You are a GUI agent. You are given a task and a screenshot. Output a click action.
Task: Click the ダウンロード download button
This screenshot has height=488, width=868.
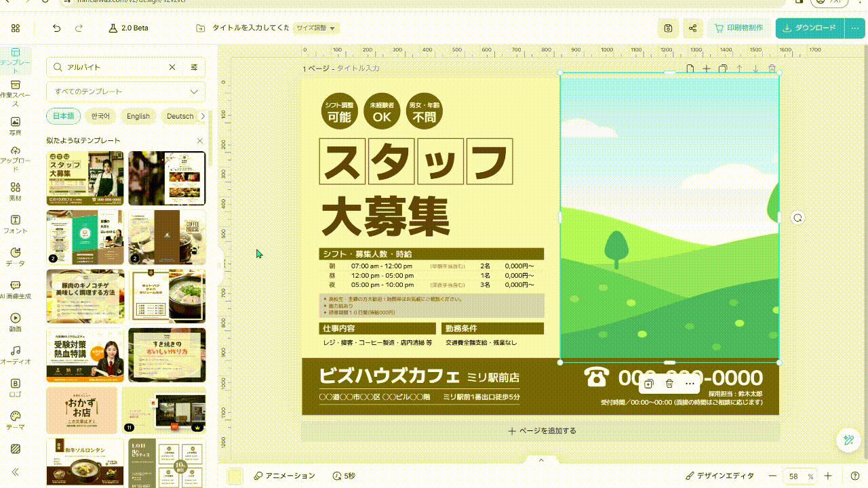(x=810, y=28)
